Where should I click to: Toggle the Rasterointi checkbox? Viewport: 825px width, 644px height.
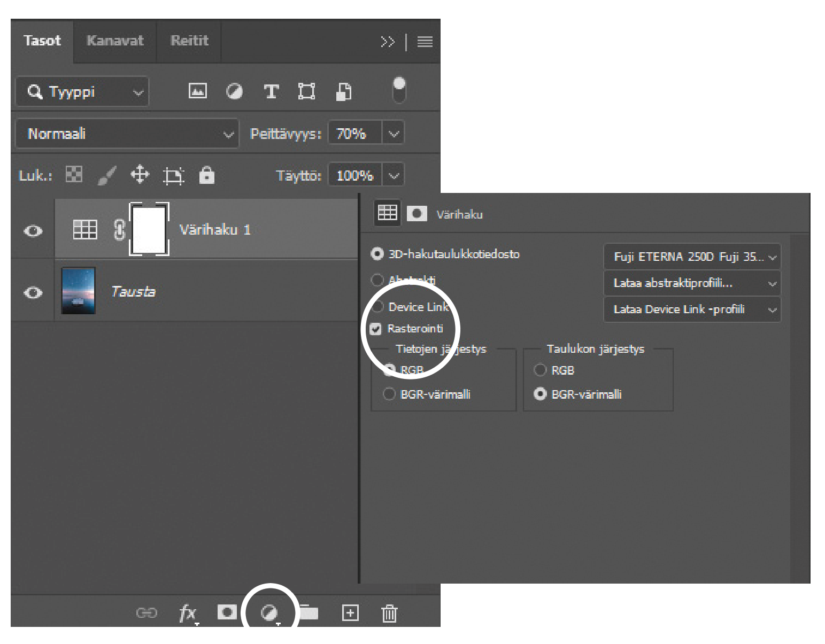coord(376,329)
